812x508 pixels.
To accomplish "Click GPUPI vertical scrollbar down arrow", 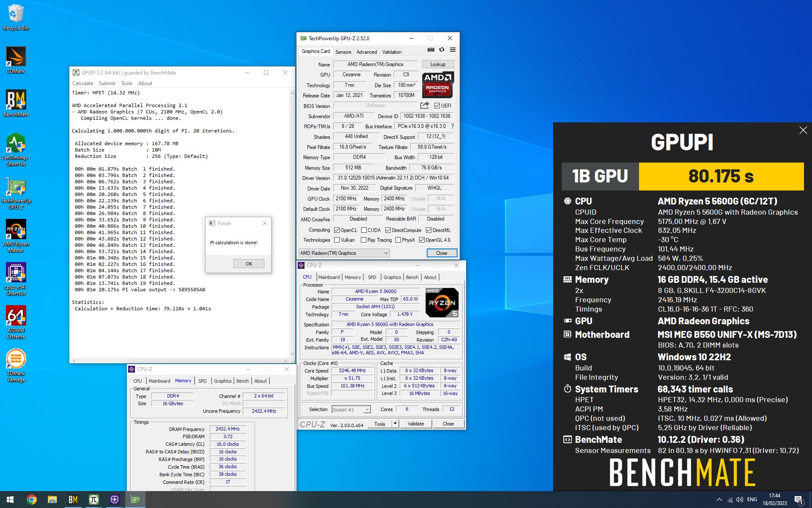I will point(292,354).
